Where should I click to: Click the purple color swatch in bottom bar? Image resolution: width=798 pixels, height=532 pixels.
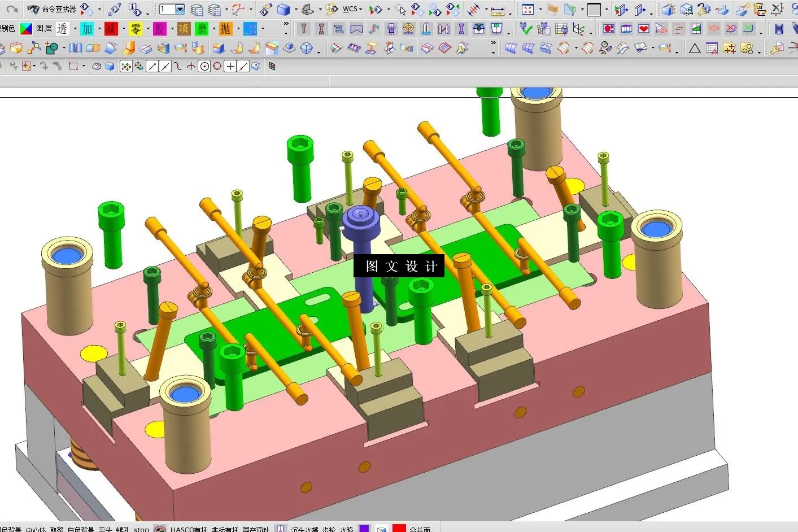[364, 529]
